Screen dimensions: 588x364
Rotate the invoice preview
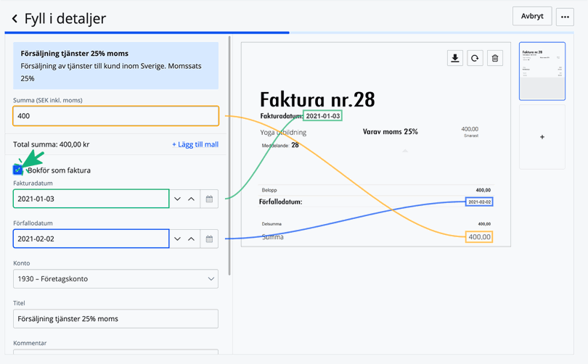click(475, 59)
